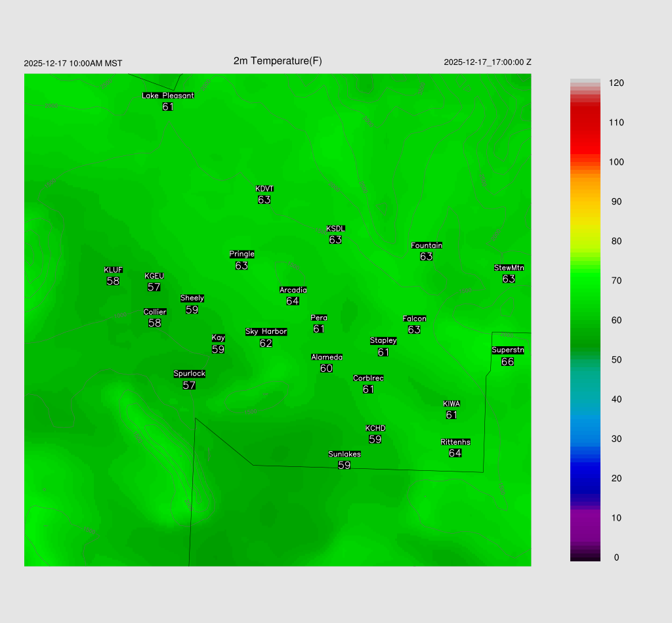Image resolution: width=672 pixels, height=623 pixels.
Task: Click the StewMtn station label
Action: tap(509, 268)
